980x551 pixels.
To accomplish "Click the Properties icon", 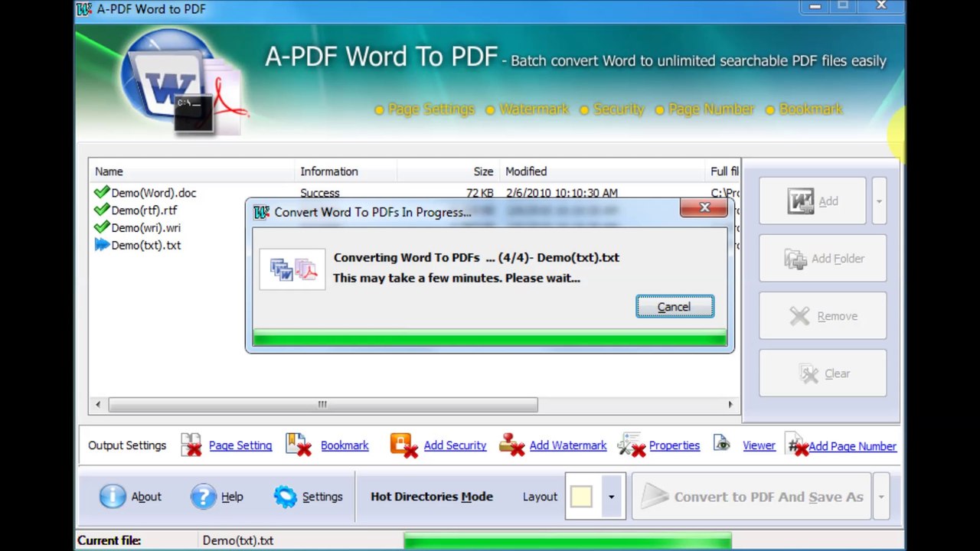I will [x=632, y=445].
